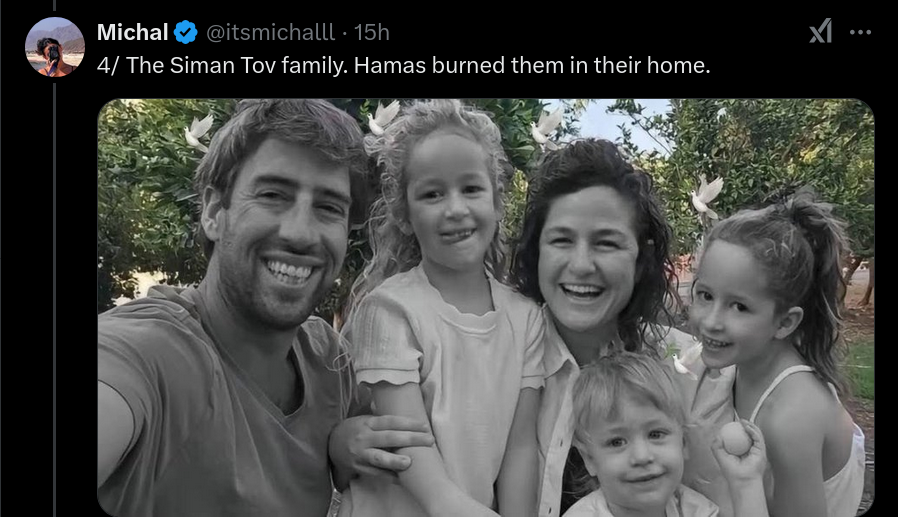
Task: Click the thread connector line above the avatar
Action: tap(54, 5)
